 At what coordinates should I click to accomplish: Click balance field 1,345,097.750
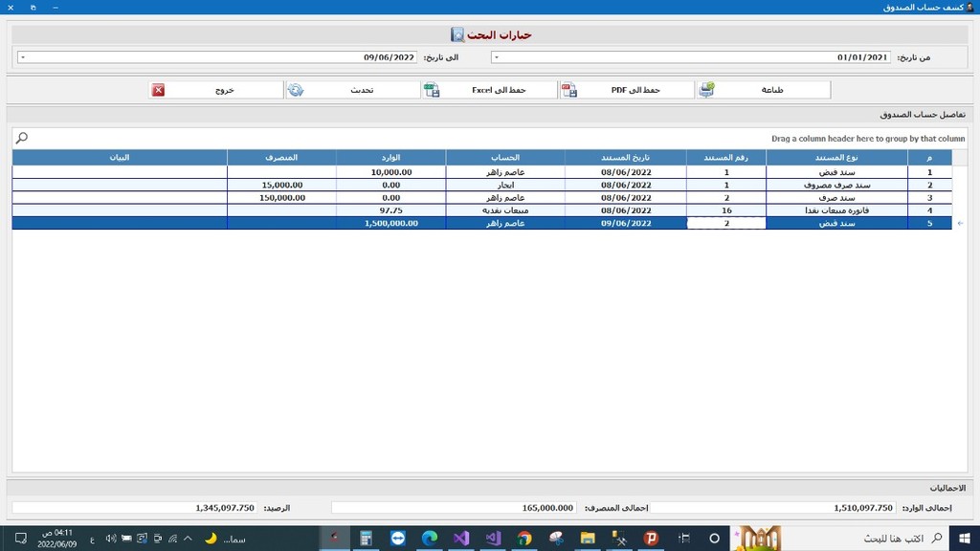click(134, 508)
